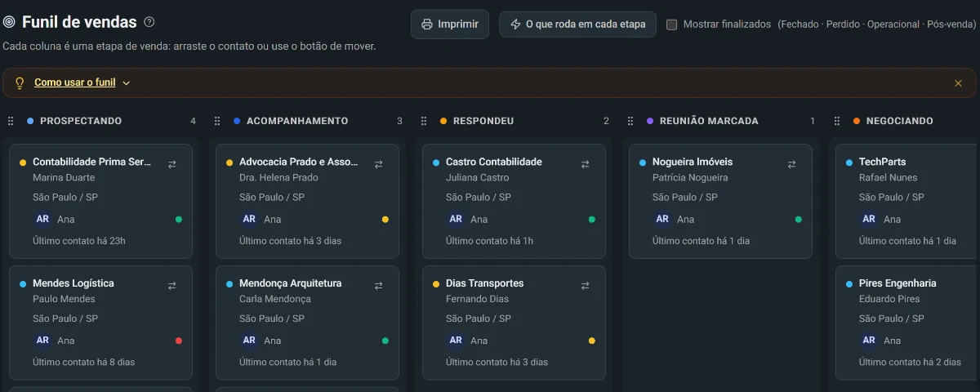Click the AR avatar on the TechParts card
The height and width of the screenshot is (392, 980).
[869, 219]
